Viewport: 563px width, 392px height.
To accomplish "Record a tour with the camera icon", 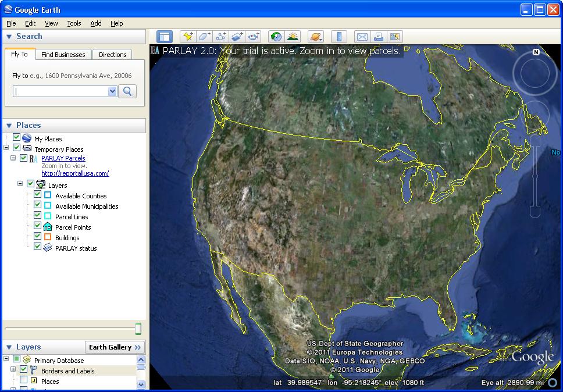I will click(x=254, y=37).
